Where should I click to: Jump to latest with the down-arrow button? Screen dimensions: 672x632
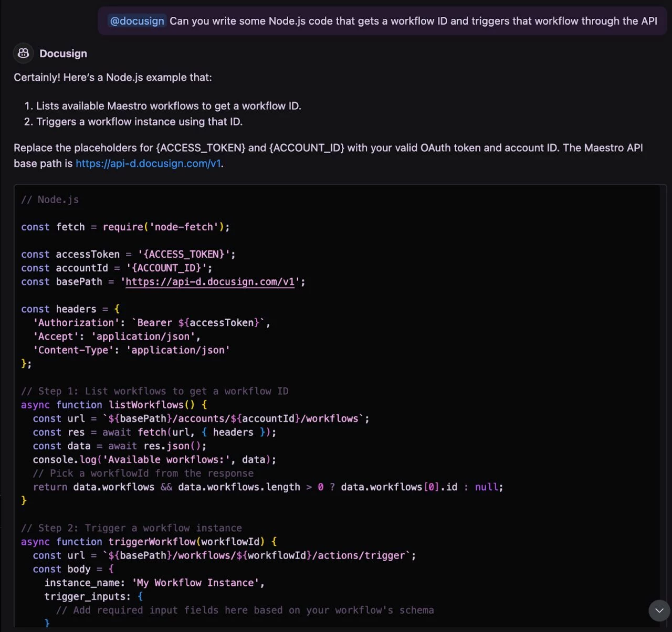pos(659,610)
